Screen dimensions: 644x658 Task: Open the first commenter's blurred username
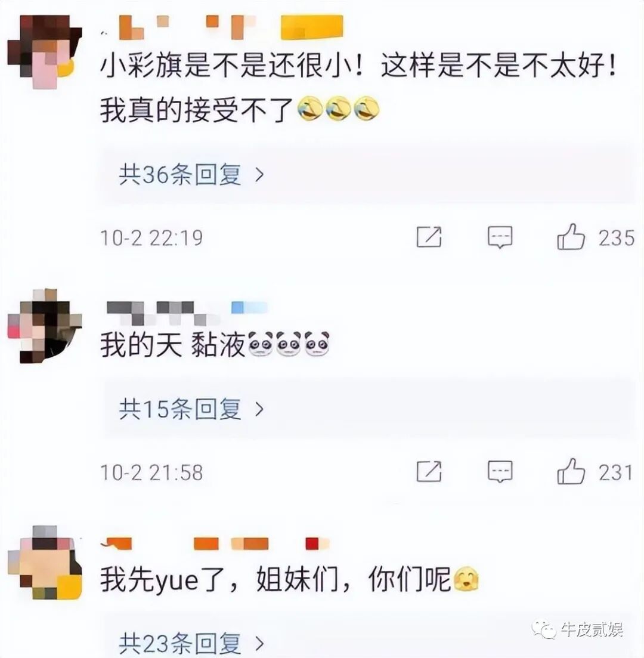222,27
